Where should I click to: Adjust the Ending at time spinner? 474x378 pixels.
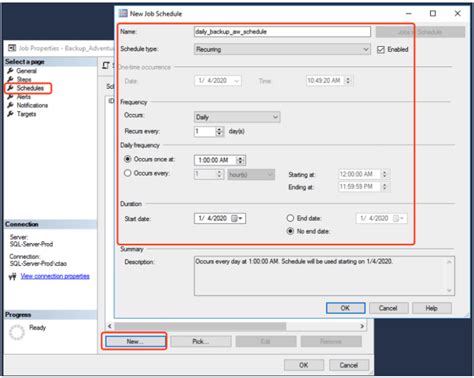tap(385, 187)
